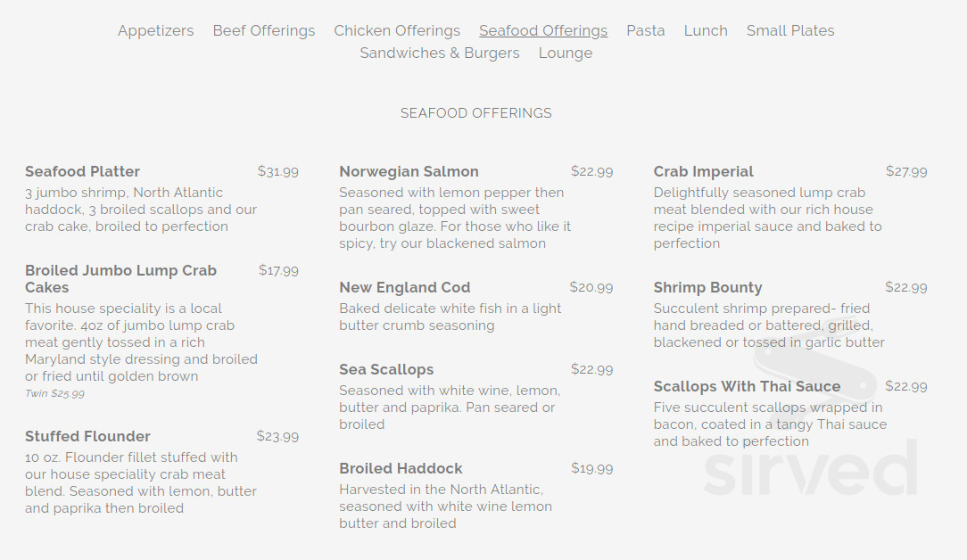The width and height of the screenshot is (967, 560).
Task: Click the Broiled Haddock entry
Action: [401, 468]
